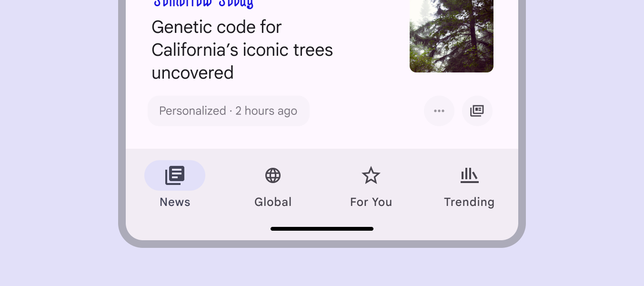This screenshot has width=644, height=286.
Task: Tap the For You star icon
Action: (371, 175)
